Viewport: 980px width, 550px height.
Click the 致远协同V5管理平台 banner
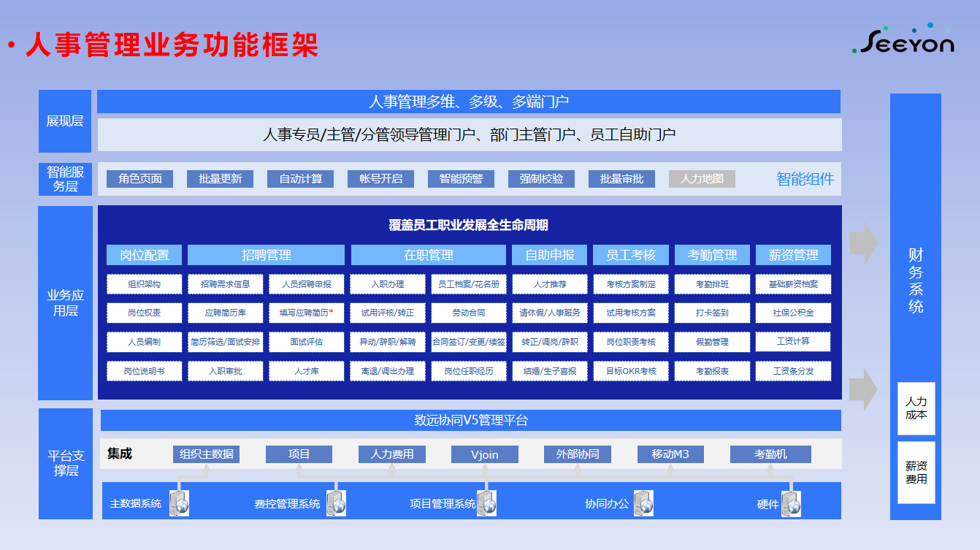pyautogui.click(x=470, y=421)
